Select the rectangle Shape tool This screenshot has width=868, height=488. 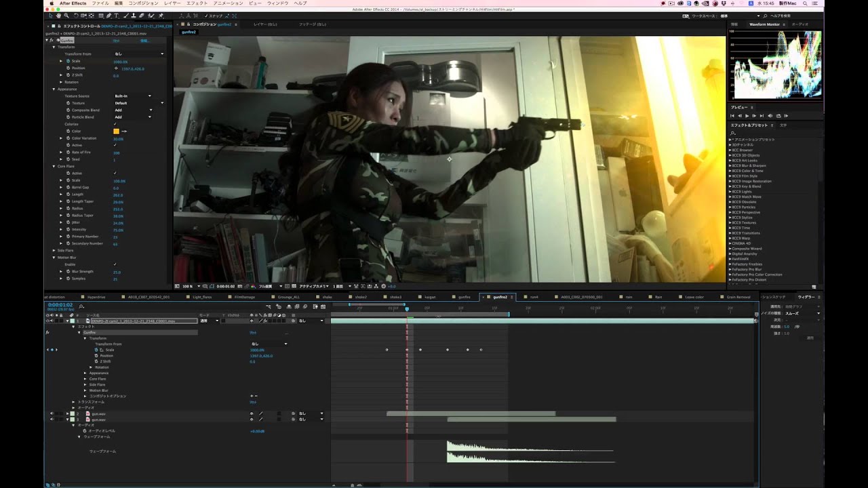100,16
